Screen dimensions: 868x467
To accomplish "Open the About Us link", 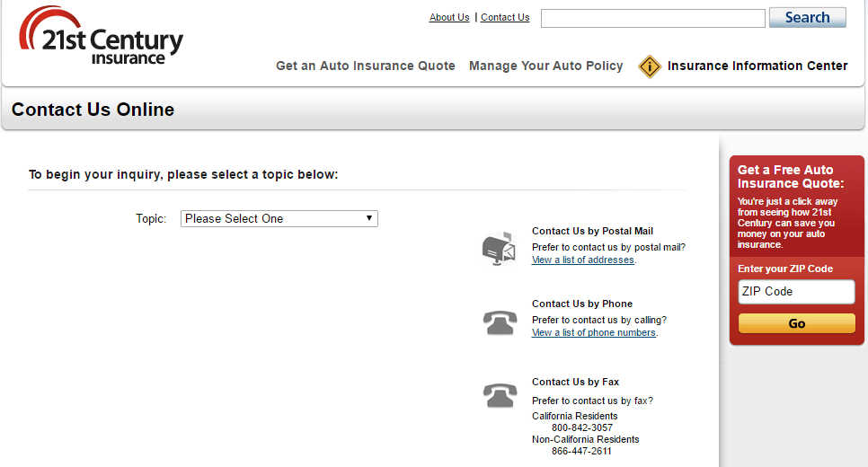I will (x=449, y=17).
